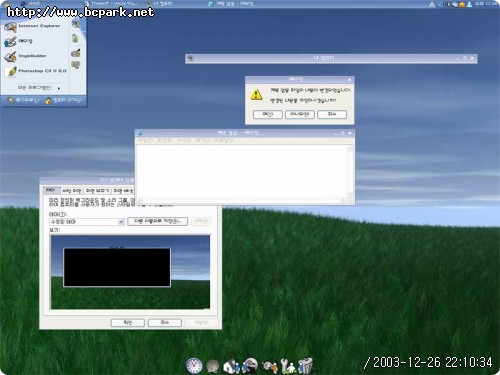The image size is (500, 375).
Task: Open the Edit menu in notepad window
Action: 164,141
